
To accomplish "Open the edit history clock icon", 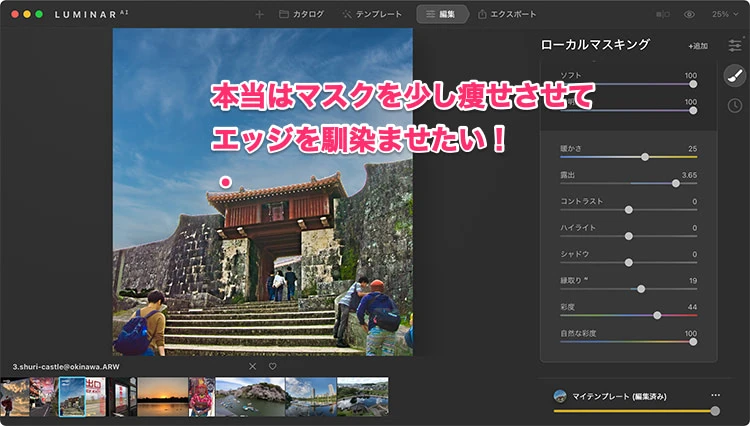I will pyautogui.click(x=734, y=105).
